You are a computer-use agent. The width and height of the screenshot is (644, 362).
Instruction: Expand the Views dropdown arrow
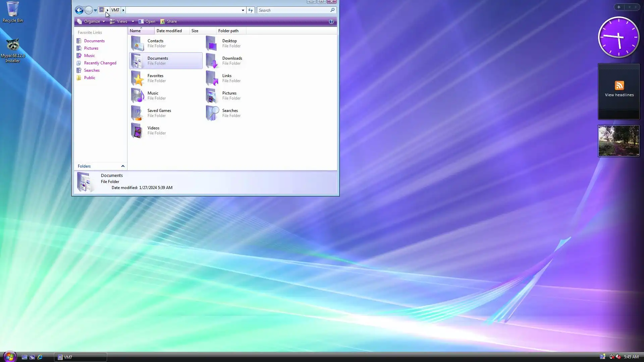pos(133,21)
